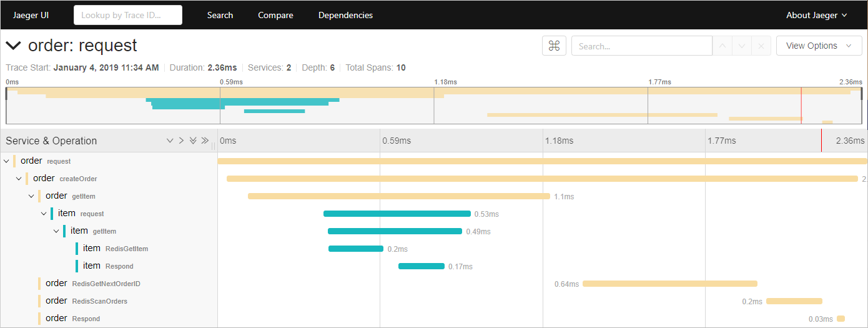Open the keyboard shortcuts command icon

[554, 46]
